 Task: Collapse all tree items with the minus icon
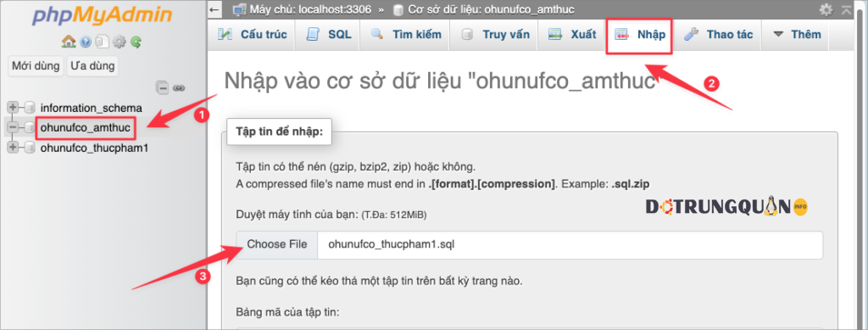(x=162, y=87)
